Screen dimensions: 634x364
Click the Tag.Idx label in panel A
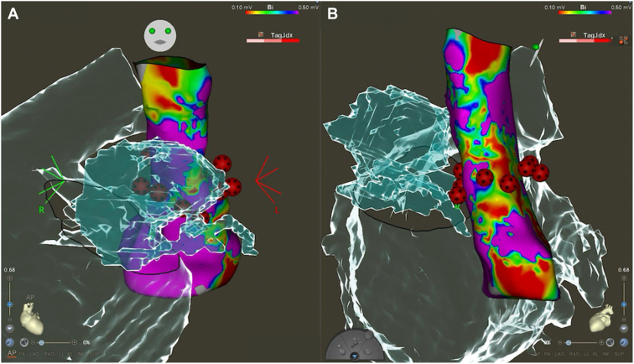[282, 35]
